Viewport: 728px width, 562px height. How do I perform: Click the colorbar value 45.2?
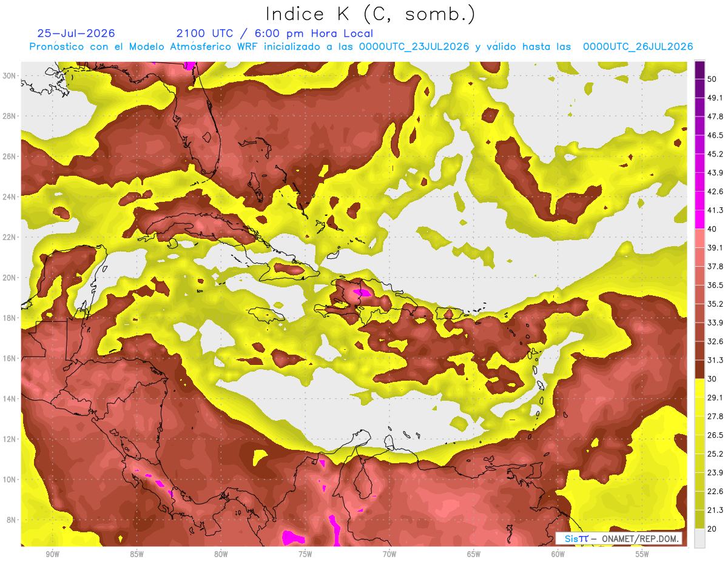(x=715, y=154)
